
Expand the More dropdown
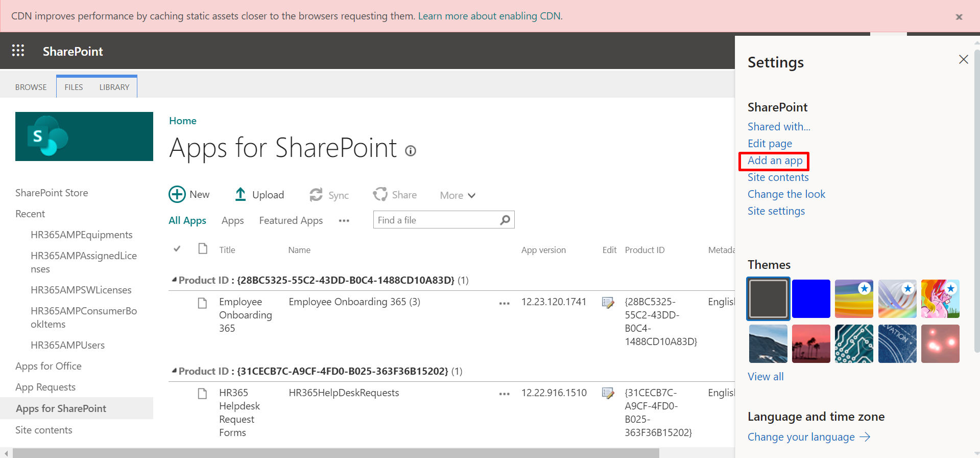point(458,195)
